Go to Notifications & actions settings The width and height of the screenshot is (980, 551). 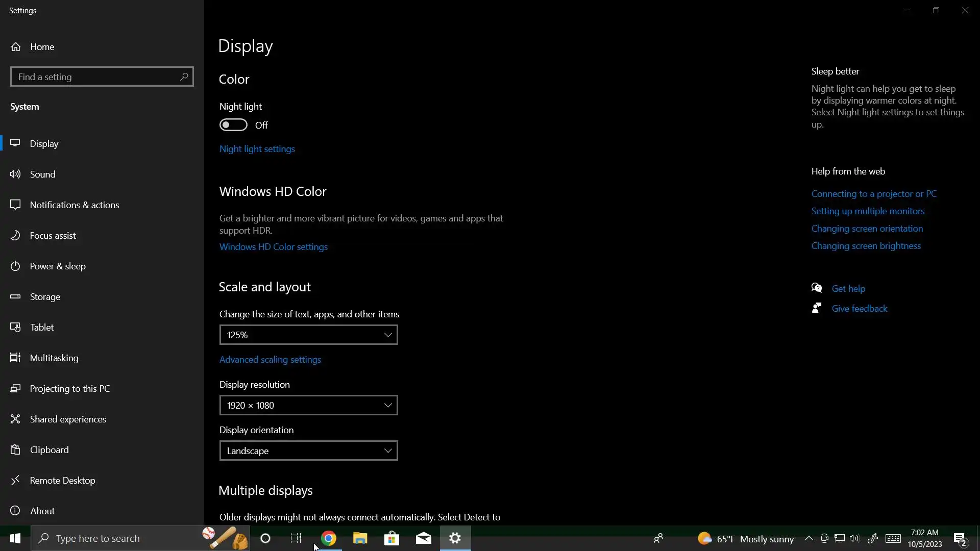click(x=75, y=205)
